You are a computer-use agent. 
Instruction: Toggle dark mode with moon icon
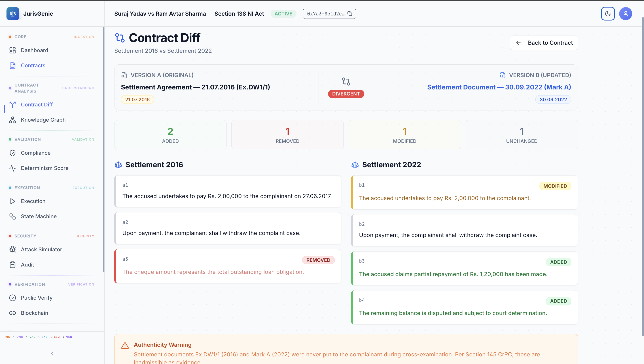click(608, 14)
